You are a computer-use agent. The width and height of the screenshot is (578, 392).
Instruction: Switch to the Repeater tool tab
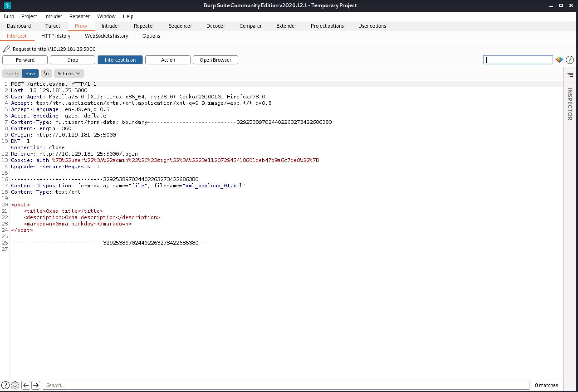click(x=144, y=26)
